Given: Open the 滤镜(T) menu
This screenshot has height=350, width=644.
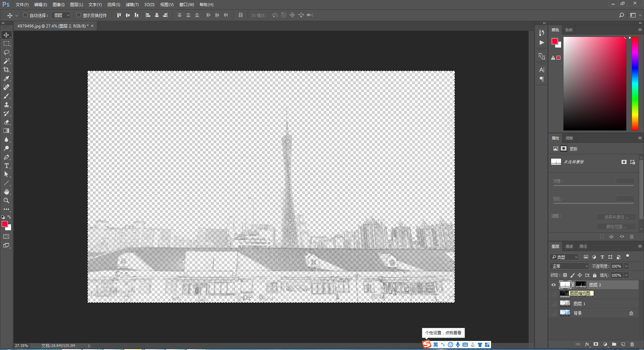Looking at the screenshot, I should 132,5.
